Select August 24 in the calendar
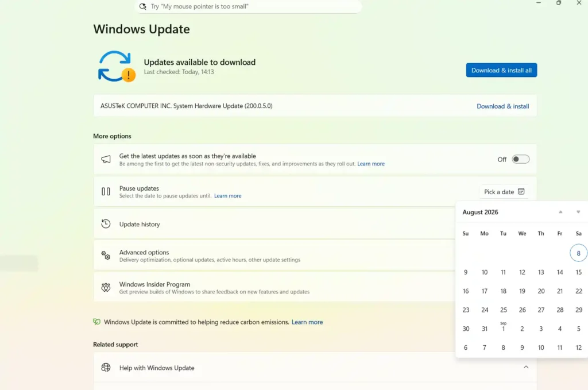This screenshot has width=588, height=390. pyautogui.click(x=485, y=310)
